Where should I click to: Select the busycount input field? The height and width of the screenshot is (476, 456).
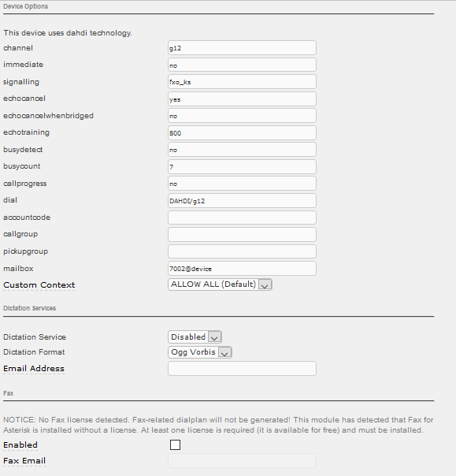242,166
